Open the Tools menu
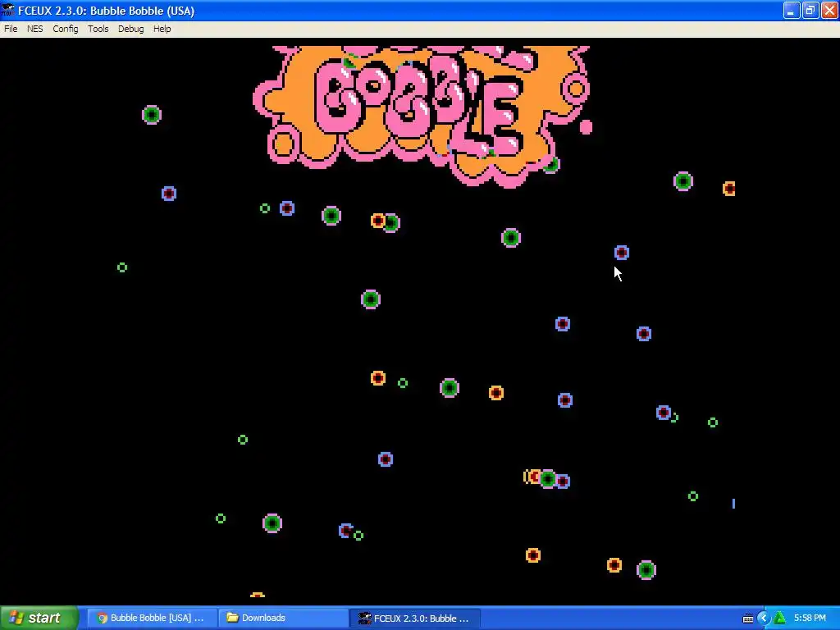The width and height of the screenshot is (840, 630). coord(98,29)
